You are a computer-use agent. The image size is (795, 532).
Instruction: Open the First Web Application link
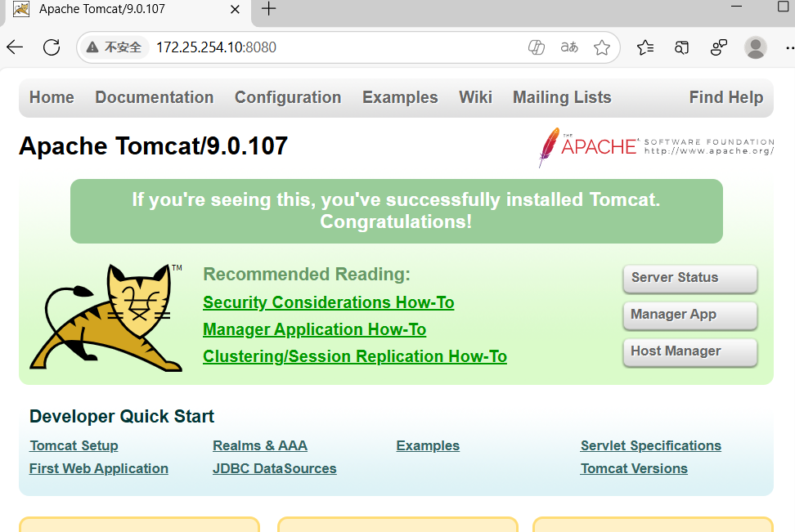(99, 468)
